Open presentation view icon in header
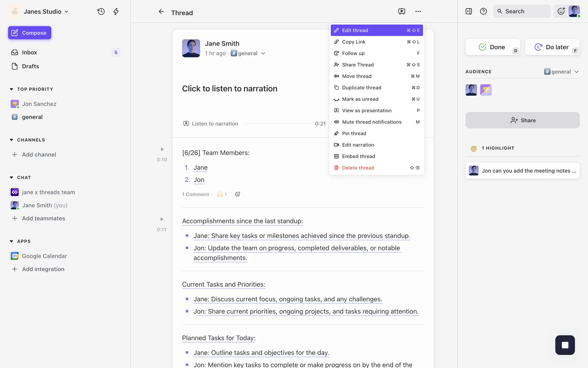Viewport: 588px width, 368px height. 401,11
